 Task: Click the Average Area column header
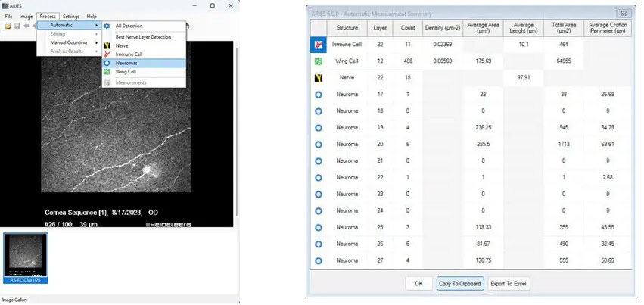pos(483,28)
